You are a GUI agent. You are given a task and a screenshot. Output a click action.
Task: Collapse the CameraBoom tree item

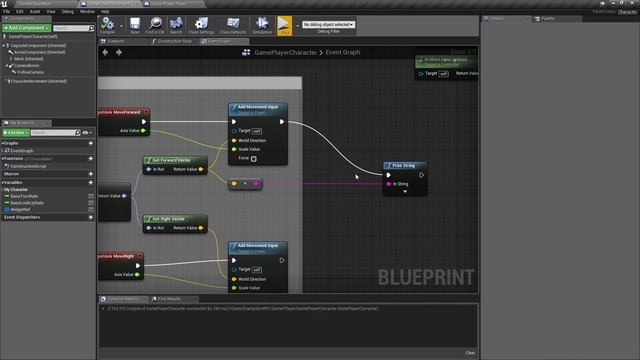(7, 65)
